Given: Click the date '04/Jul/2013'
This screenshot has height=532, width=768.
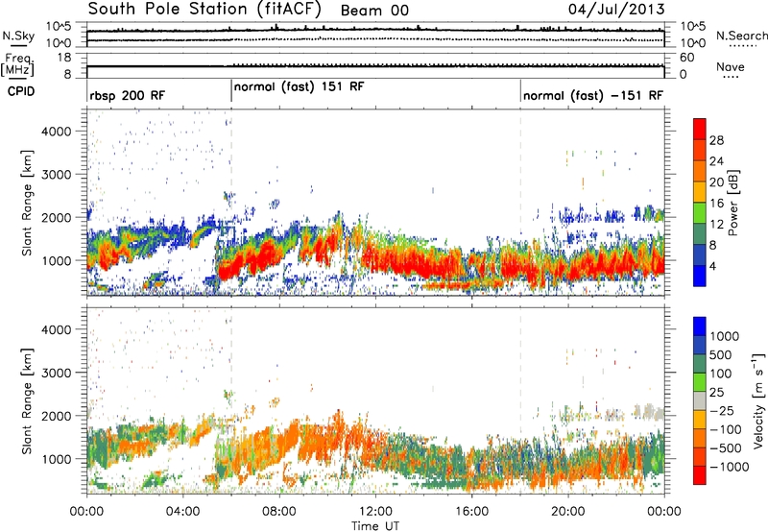Looking at the screenshot, I should click(616, 10).
